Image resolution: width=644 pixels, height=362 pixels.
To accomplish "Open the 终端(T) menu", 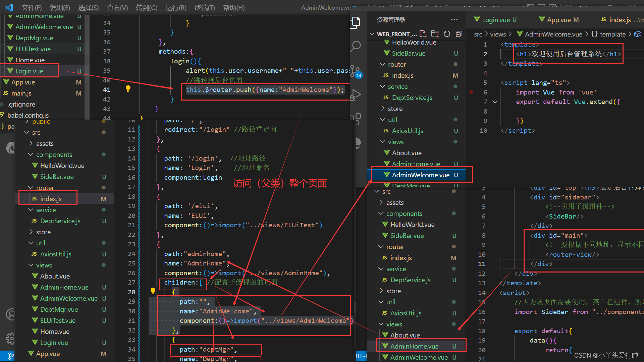I will (x=205, y=7).
